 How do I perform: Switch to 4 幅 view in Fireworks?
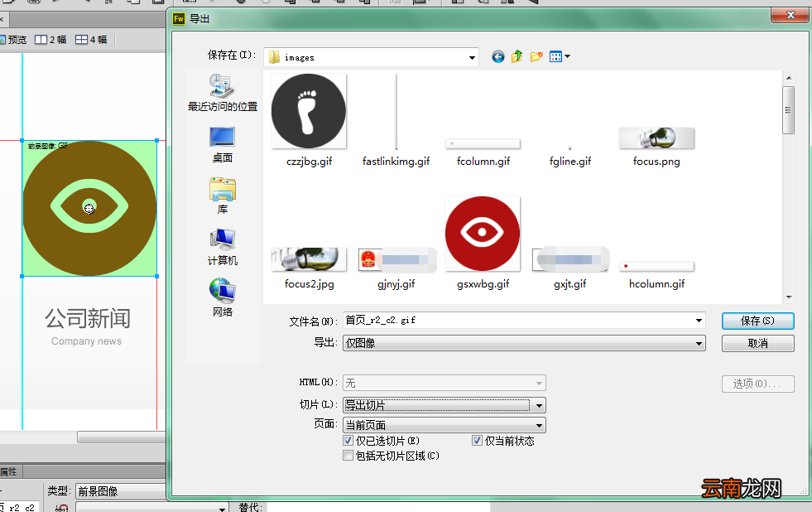pyautogui.click(x=91, y=40)
